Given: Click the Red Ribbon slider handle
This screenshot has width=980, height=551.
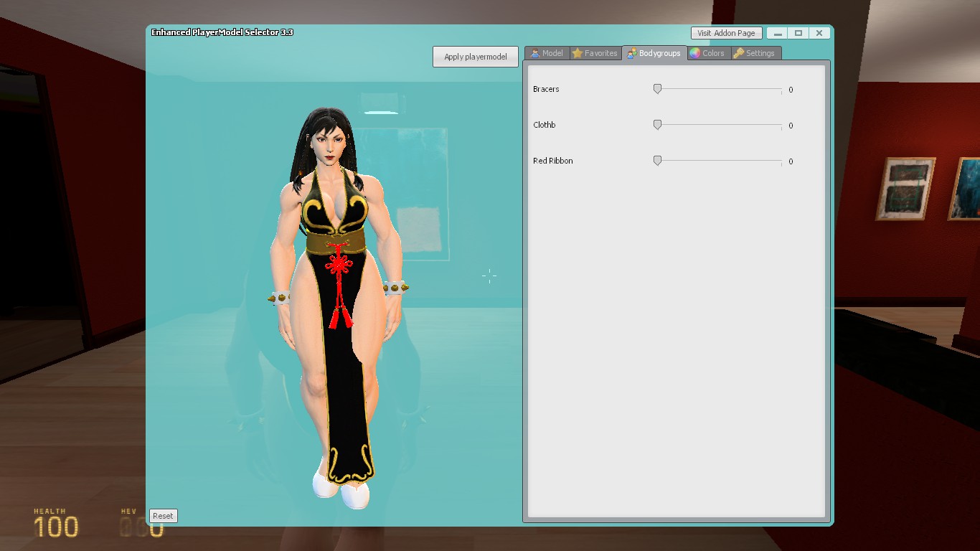Looking at the screenshot, I should click(657, 161).
